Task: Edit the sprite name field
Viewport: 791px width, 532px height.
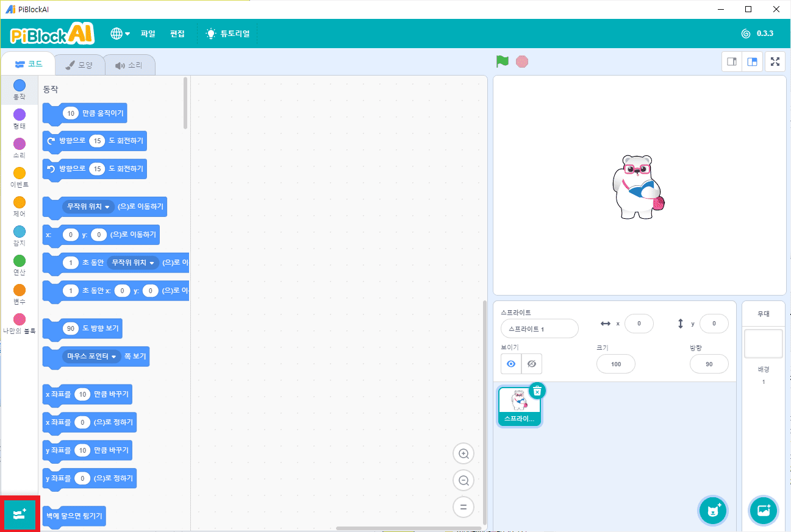Action: 540,328
